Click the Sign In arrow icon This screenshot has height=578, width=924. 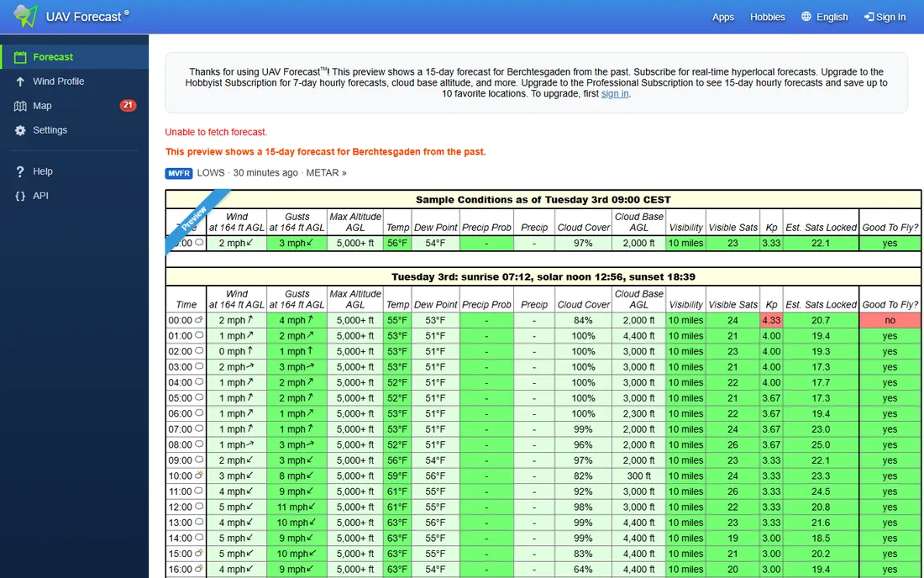pos(869,17)
